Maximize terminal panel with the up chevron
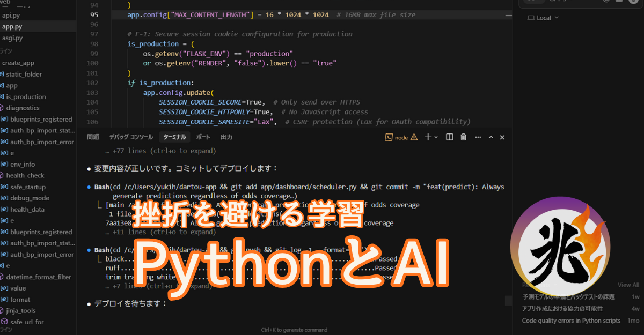The image size is (644, 335). click(491, 137)
